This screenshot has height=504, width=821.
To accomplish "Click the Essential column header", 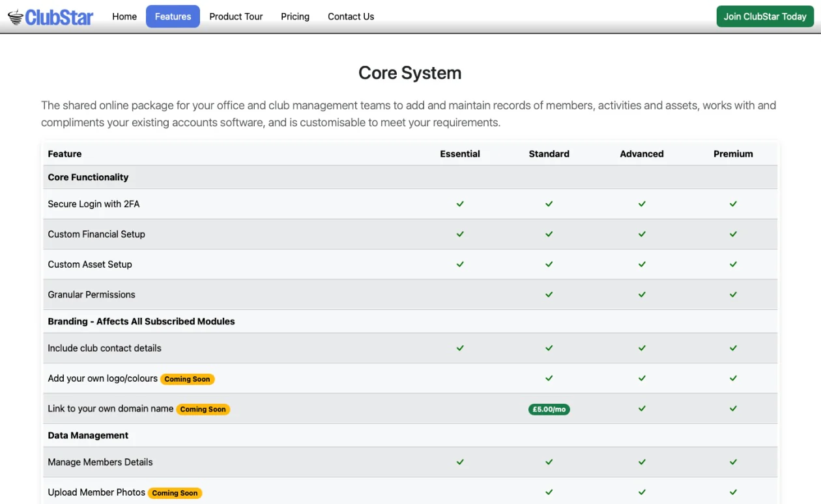I will [x=460, y=154].
